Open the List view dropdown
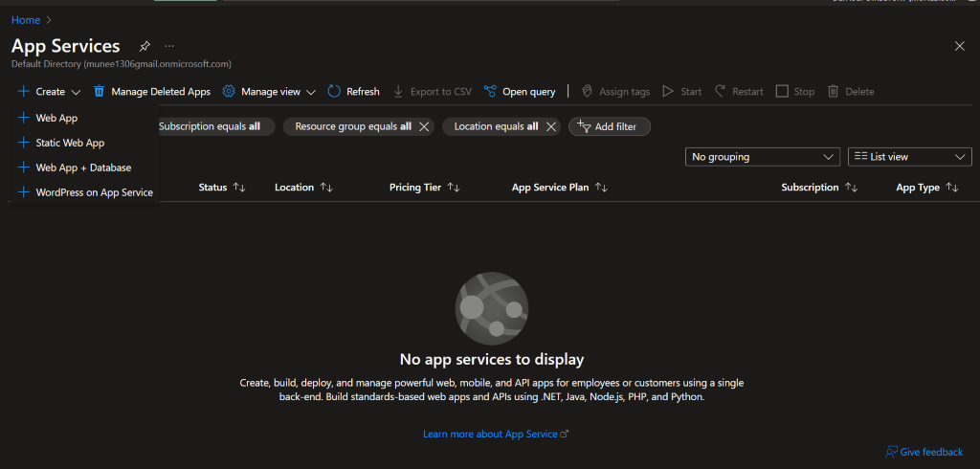This screenshot has height=469, width=980. [909, 157]
